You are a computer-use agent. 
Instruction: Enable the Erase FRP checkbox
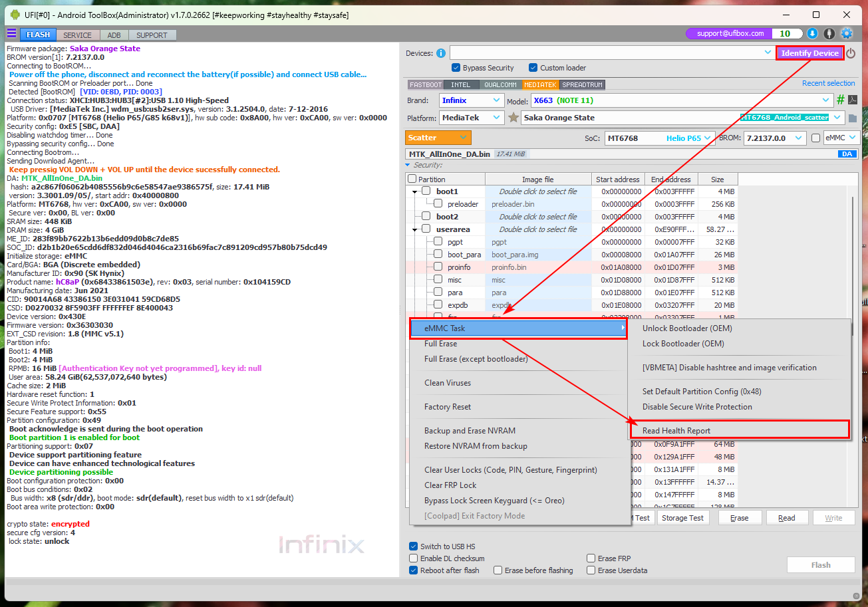(x=591, y=558)
